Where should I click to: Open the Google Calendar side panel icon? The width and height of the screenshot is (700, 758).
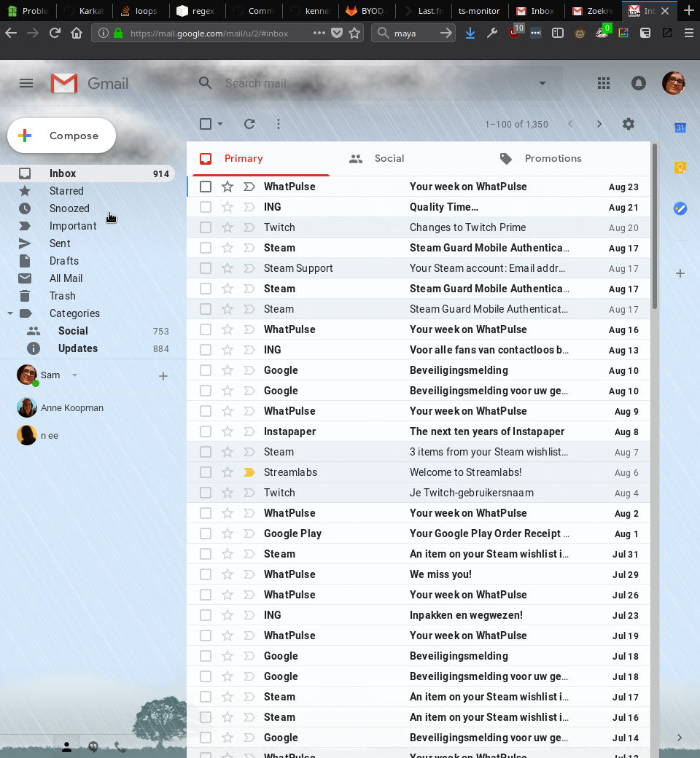point(680,128)
